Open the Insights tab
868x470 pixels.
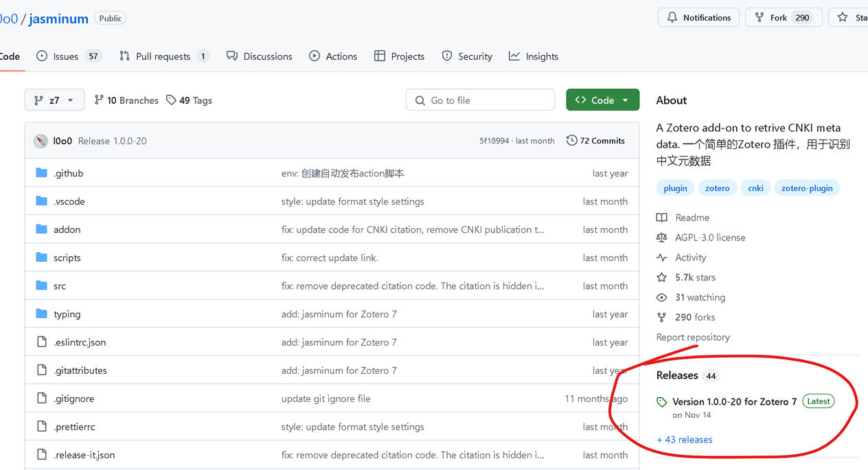(x=534, y=56)
